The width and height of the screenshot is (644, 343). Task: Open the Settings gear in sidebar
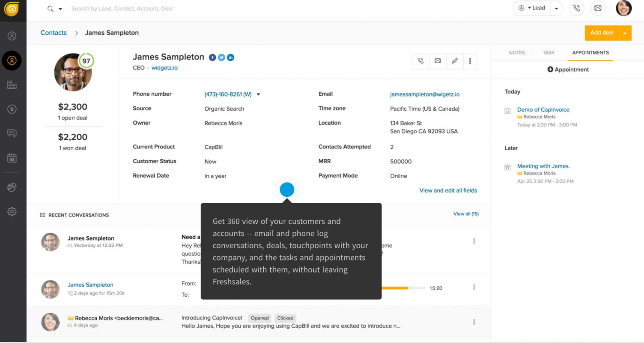pos(12,211)
